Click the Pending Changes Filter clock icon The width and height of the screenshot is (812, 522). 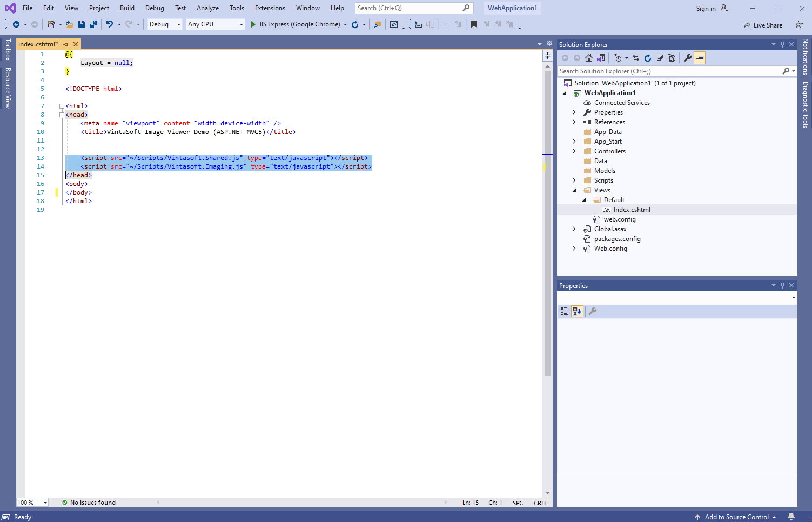click(x=618, y=58)
